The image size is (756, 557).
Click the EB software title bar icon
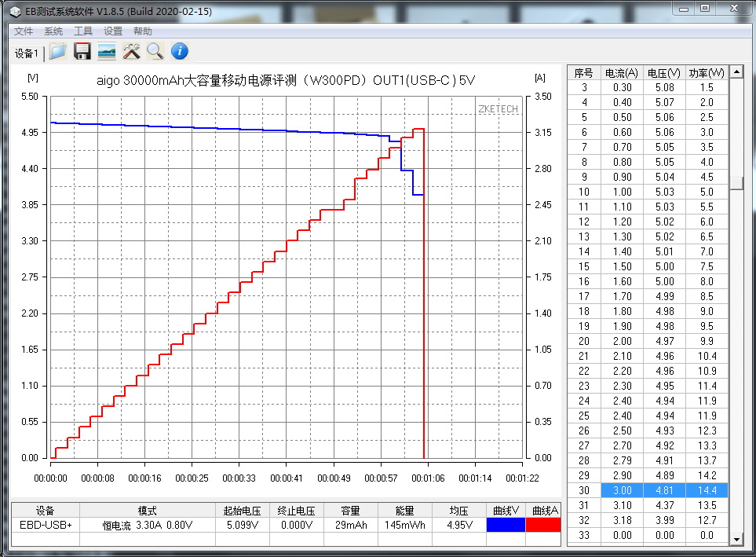click(16, 11)
